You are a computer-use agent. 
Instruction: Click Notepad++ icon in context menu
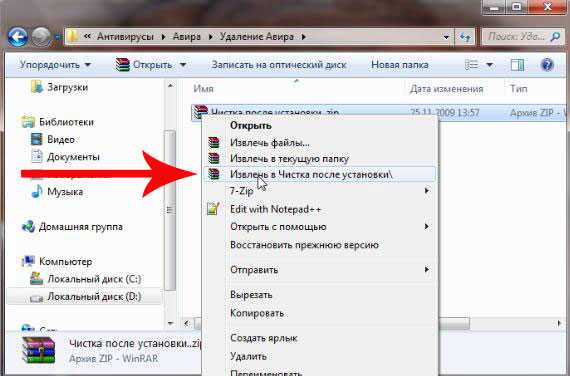point(213,209)
